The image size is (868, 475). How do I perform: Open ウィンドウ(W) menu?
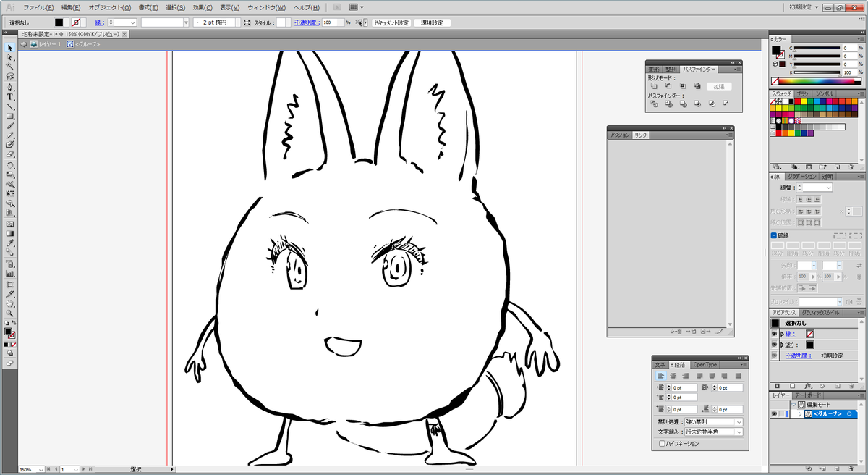(x=268, y=7)
